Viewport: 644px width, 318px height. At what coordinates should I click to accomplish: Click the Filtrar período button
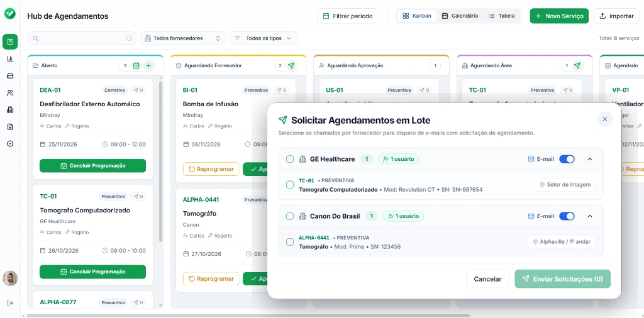pos(347,16)
